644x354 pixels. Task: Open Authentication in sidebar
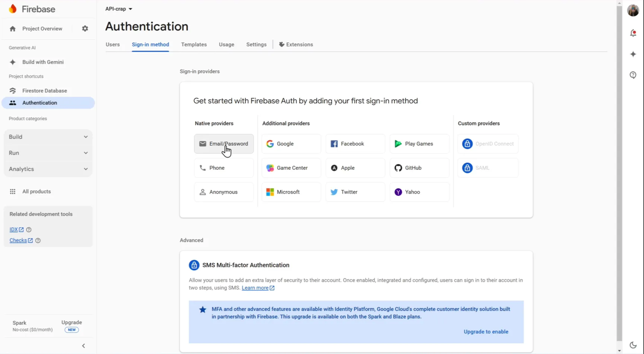[x=48, y=103]
